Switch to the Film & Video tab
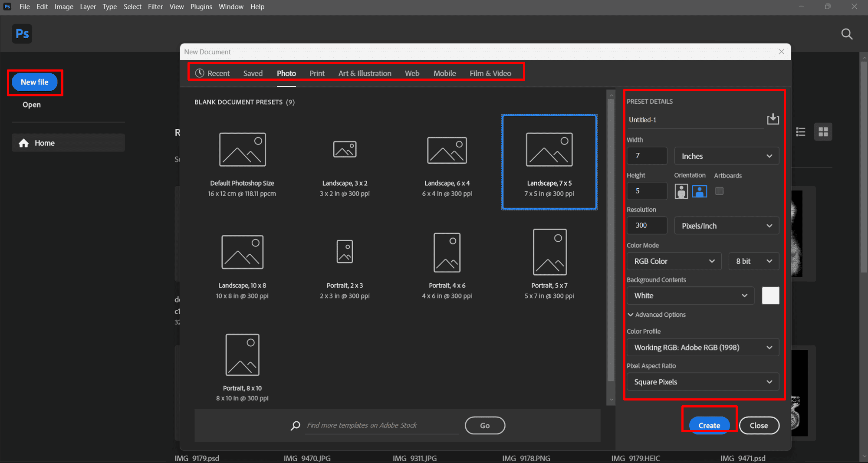The image size is (868, 463). coord(490,73)
